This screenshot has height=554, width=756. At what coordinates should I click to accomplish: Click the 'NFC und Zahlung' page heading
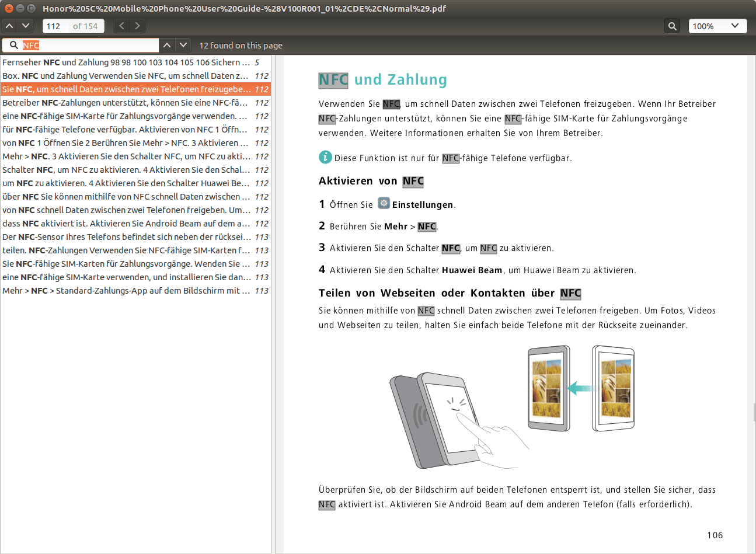(383, 80)
